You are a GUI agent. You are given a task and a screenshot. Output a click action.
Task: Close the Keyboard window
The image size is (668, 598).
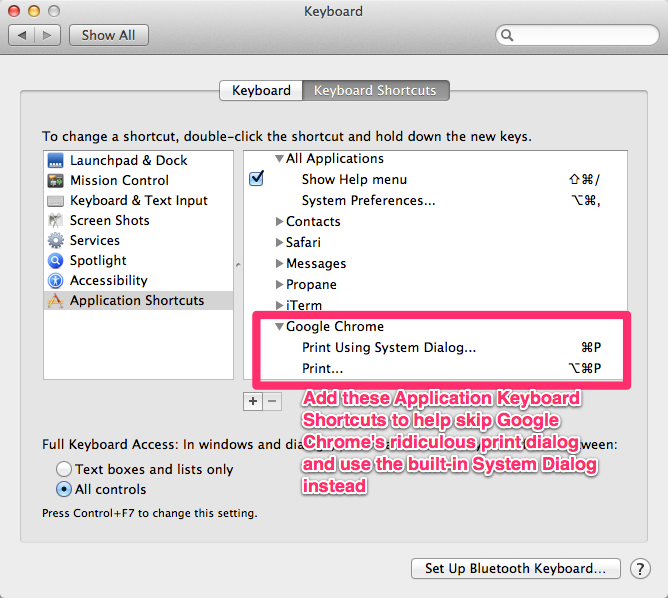[x=14, y=11]
